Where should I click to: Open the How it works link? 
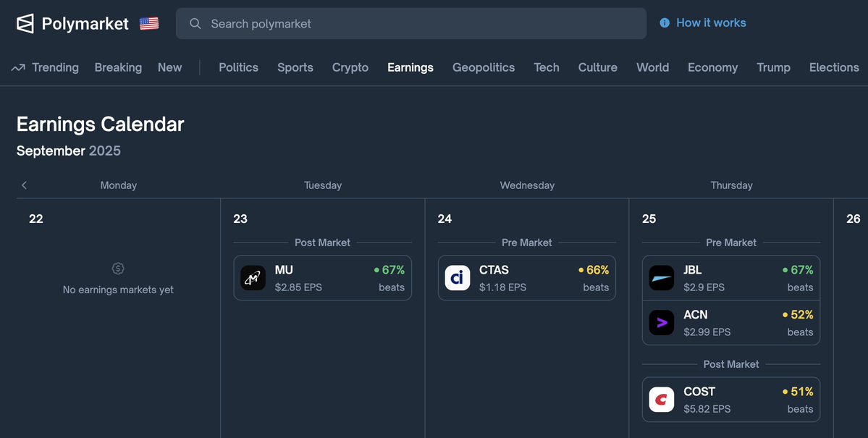pos(711,22)
